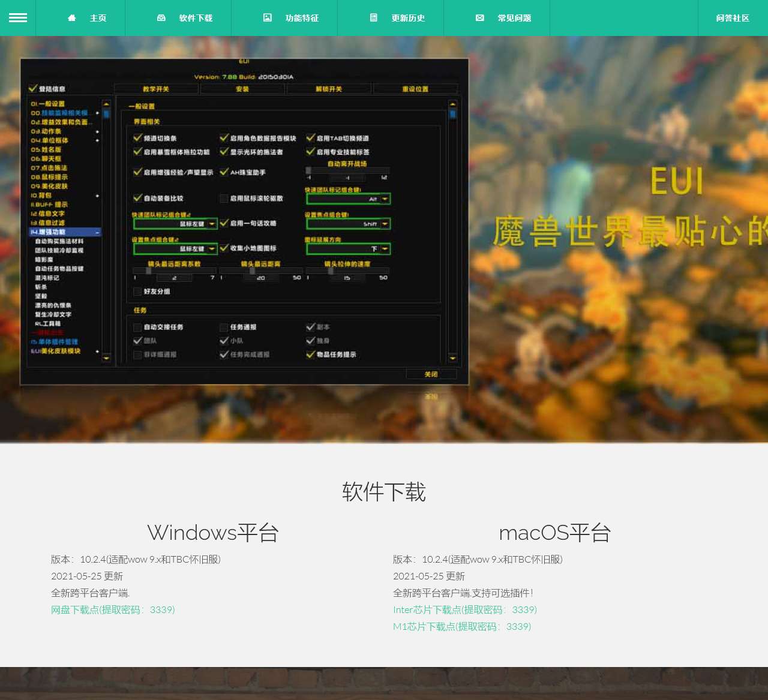Viewport: 768px width, 700px height.
Task: Click the 关闭 button
Action: (431, 374)
